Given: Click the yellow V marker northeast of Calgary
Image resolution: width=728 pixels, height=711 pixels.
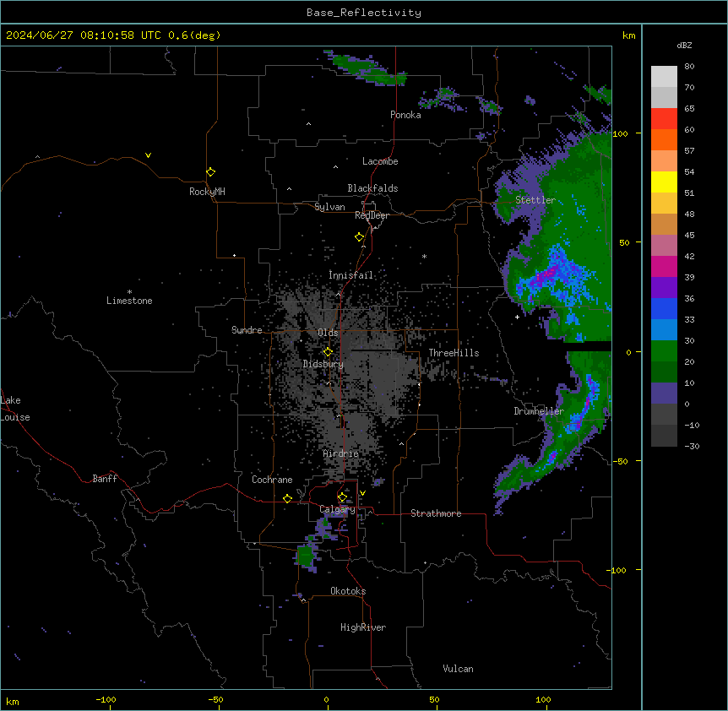Looking at the screenshot, I should [x=362, y=493].
